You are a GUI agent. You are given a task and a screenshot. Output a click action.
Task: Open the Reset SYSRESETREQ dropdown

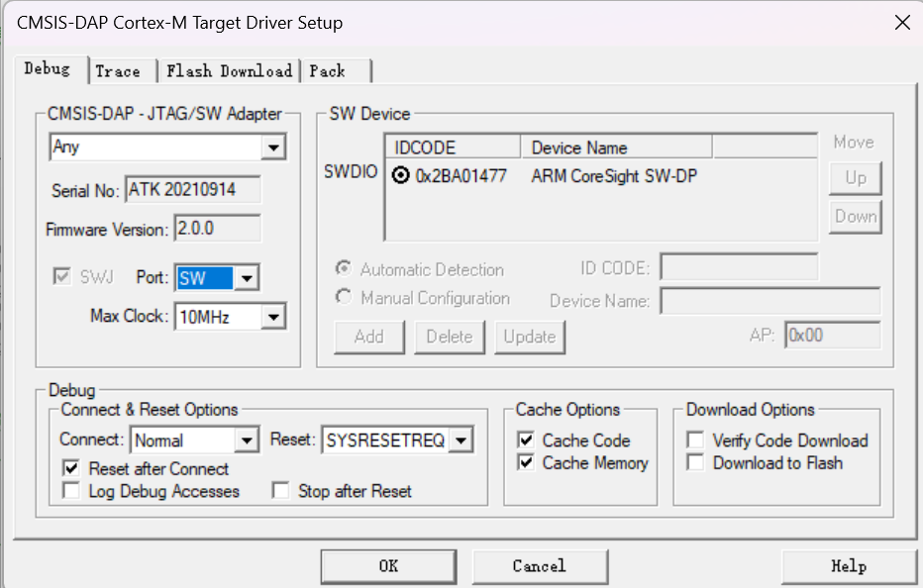[x=461, y=441]
